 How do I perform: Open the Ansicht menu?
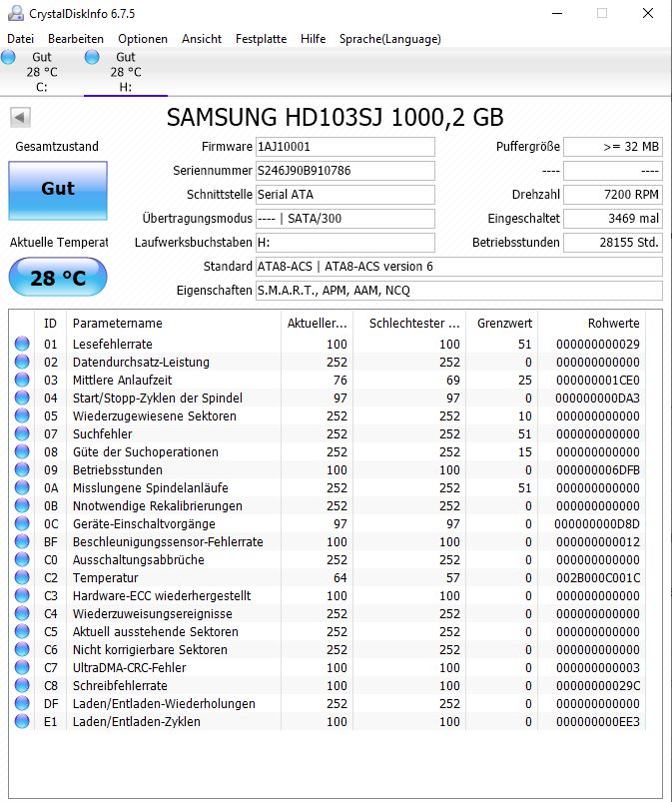coord(202,39)
